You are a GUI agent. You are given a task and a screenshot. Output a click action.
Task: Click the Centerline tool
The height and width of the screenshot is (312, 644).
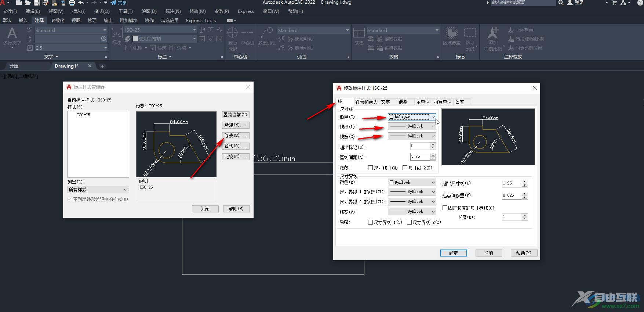pyautogui.click(x=247, y=36)
